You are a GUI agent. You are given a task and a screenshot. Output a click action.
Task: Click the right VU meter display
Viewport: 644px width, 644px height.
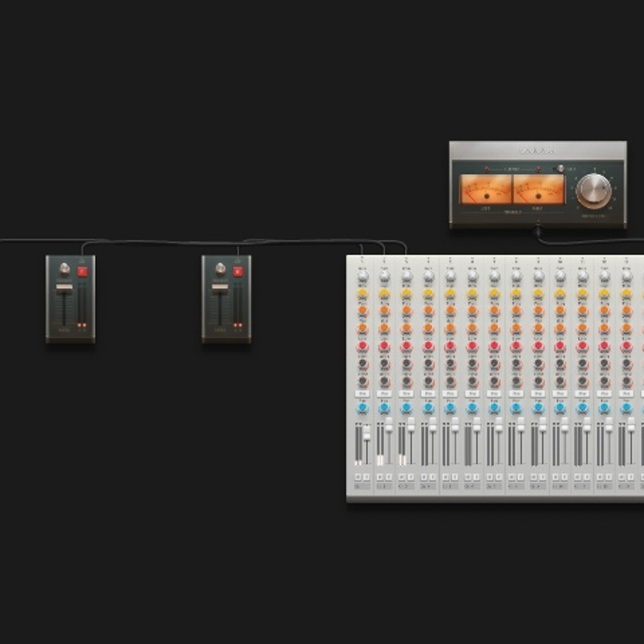pyautogui.click(x=538, y=189)
